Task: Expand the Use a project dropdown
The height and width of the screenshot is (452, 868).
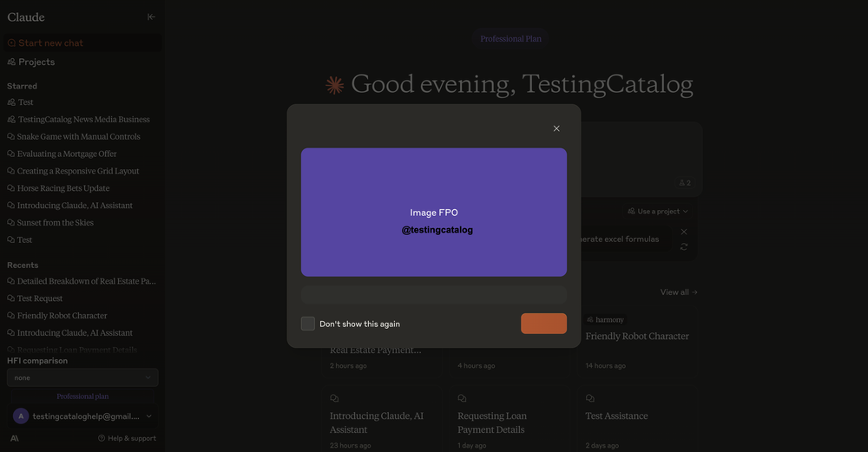Action: (x=657, y=211)
